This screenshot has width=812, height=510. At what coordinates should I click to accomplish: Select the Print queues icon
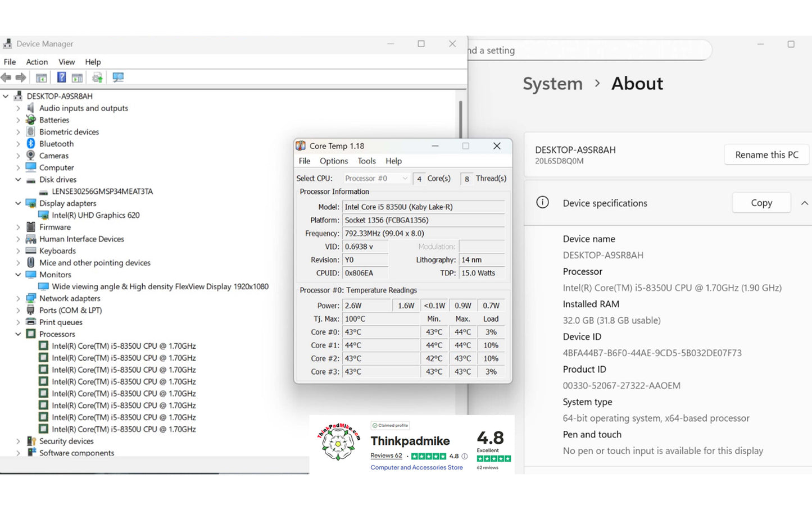point(31,322)
